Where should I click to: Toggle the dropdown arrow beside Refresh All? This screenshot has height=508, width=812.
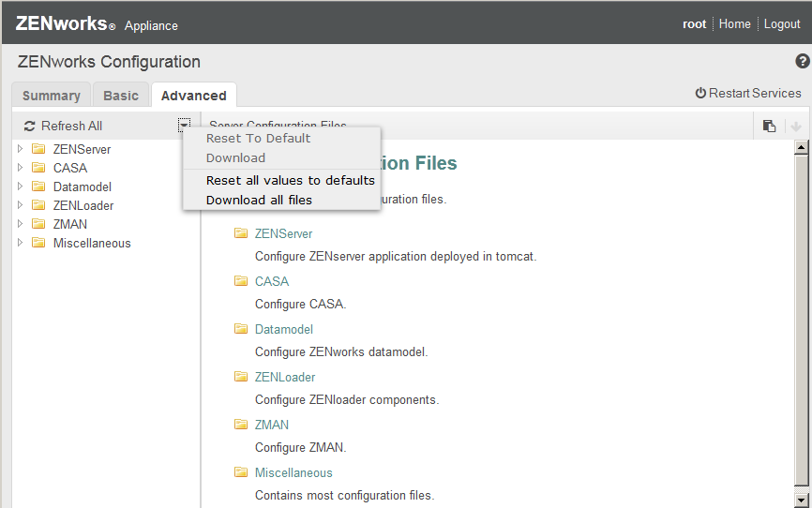(184, 125)
